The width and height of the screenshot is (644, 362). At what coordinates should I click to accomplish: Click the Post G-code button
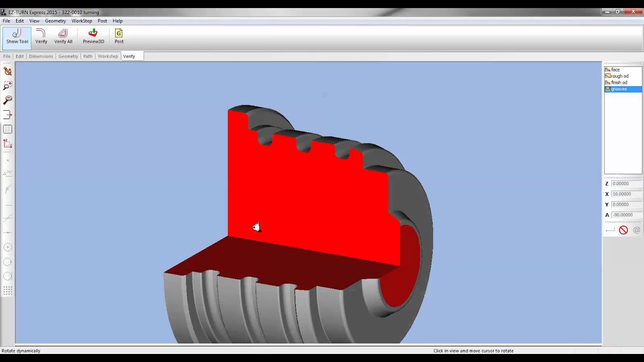tap(119, 37)
